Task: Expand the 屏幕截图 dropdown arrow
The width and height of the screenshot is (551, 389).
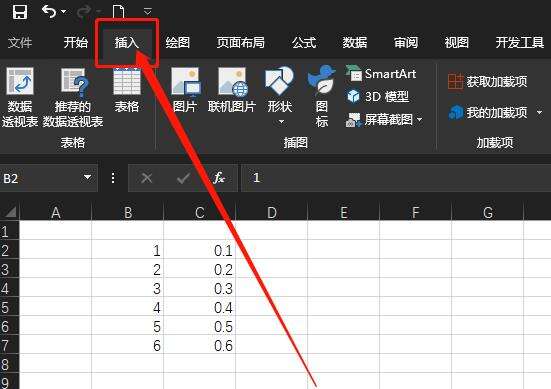Action: (x=420, y=120)
